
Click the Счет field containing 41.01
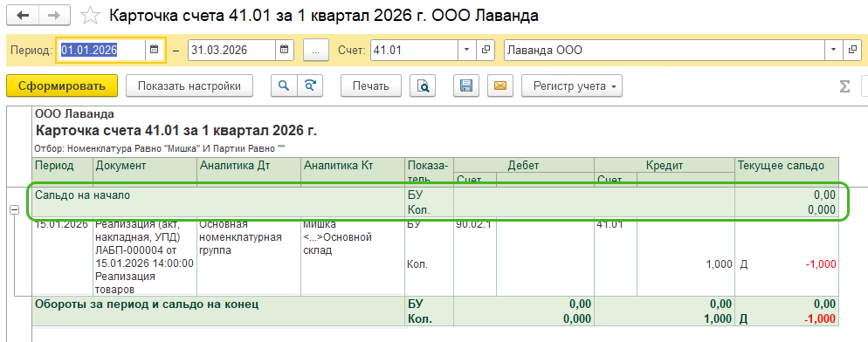(x=414, y=50)
